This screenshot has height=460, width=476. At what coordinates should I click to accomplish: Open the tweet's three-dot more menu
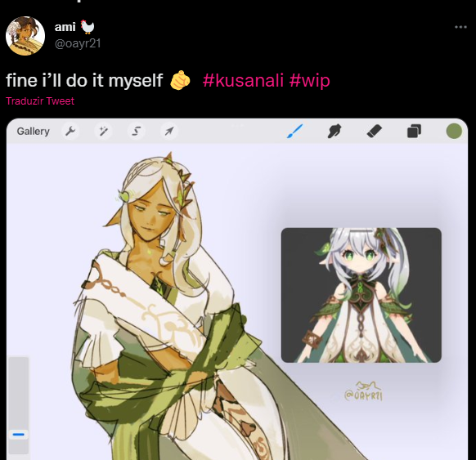pos(460,27)
